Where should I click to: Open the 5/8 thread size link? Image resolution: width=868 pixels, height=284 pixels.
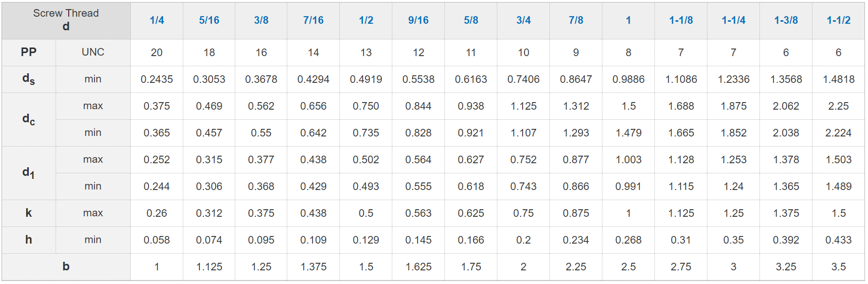471,20
